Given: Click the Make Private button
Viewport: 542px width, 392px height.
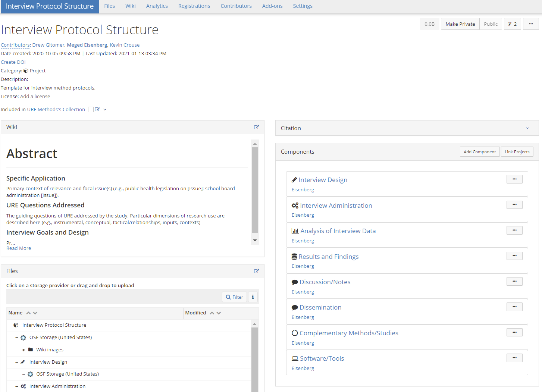Looking at the screenshot, I should click(460, 24).
